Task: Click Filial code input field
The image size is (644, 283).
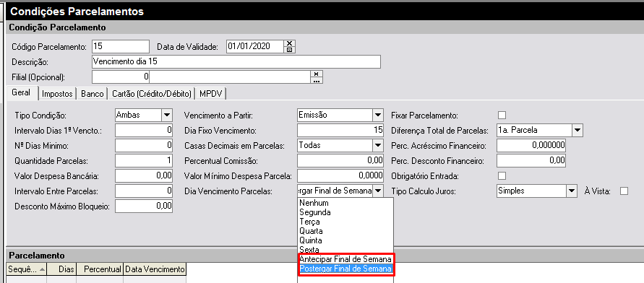Action: click(121, 77)
